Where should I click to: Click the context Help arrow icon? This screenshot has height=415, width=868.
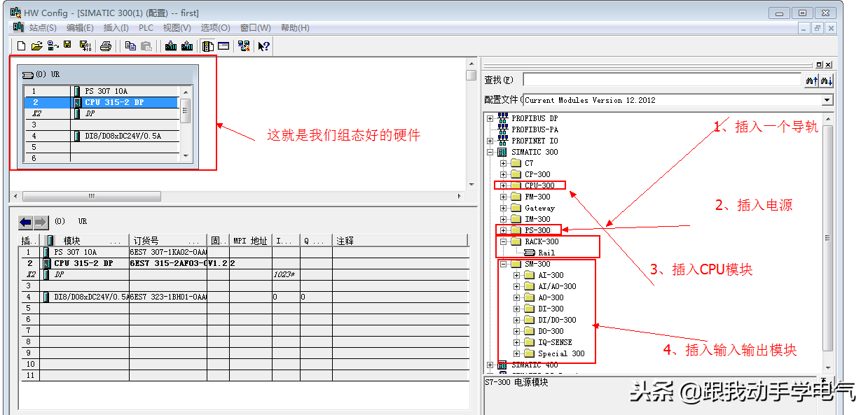[x=263, y=46]
